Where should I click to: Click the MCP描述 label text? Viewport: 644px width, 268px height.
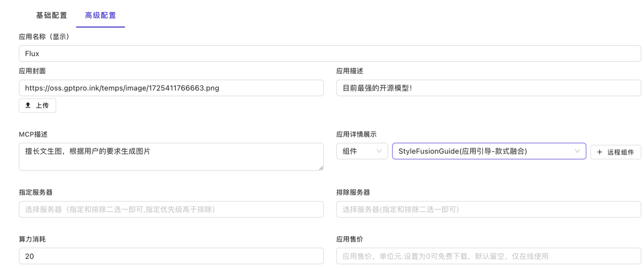pos(33,134)
